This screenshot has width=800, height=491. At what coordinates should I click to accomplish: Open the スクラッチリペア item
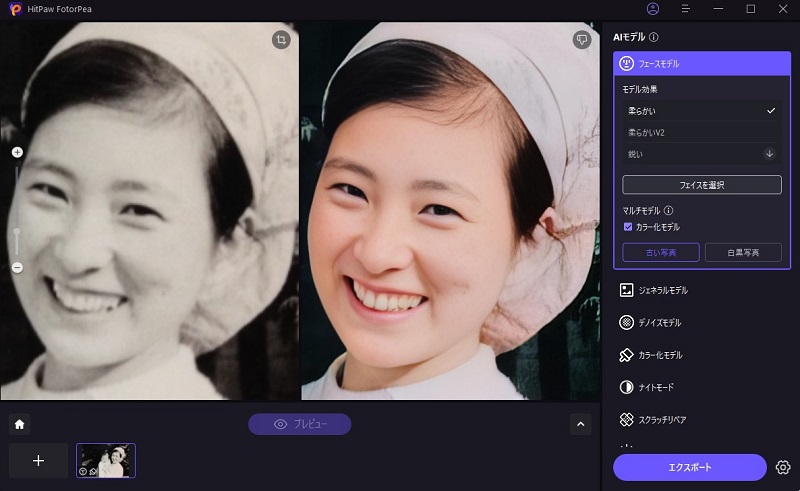coord(702,420)
